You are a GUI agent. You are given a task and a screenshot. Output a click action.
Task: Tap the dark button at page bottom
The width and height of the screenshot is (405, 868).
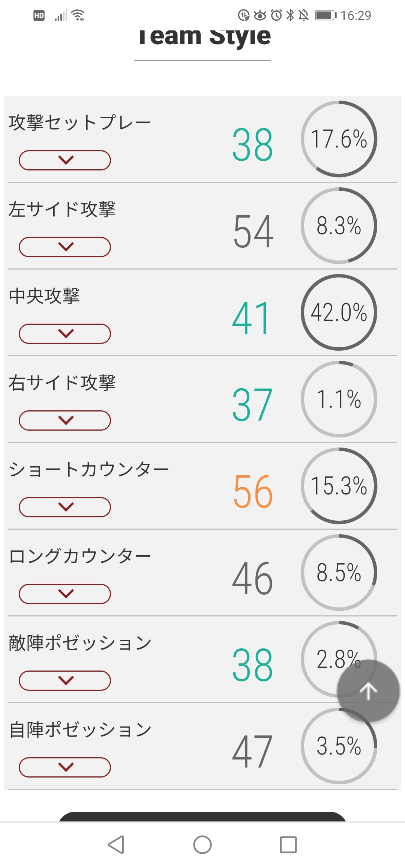[202, 817]
